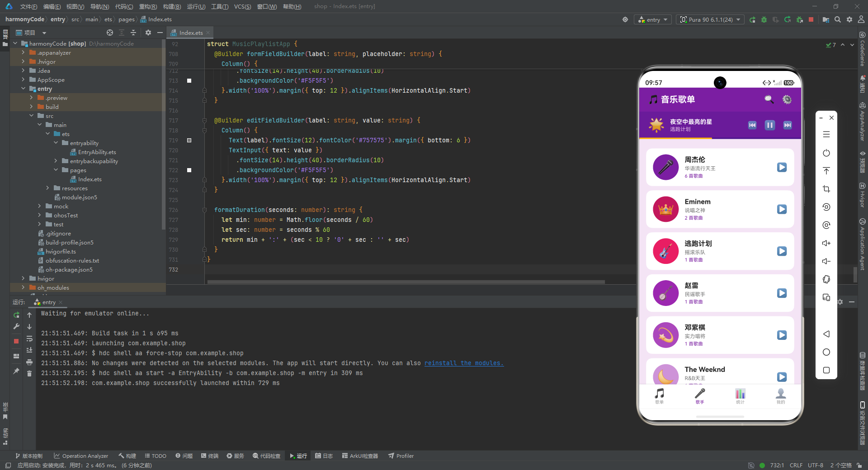Open the project view dropdown arrow
This screenshot has height=470, width=868.
click(x=44, y=33)
